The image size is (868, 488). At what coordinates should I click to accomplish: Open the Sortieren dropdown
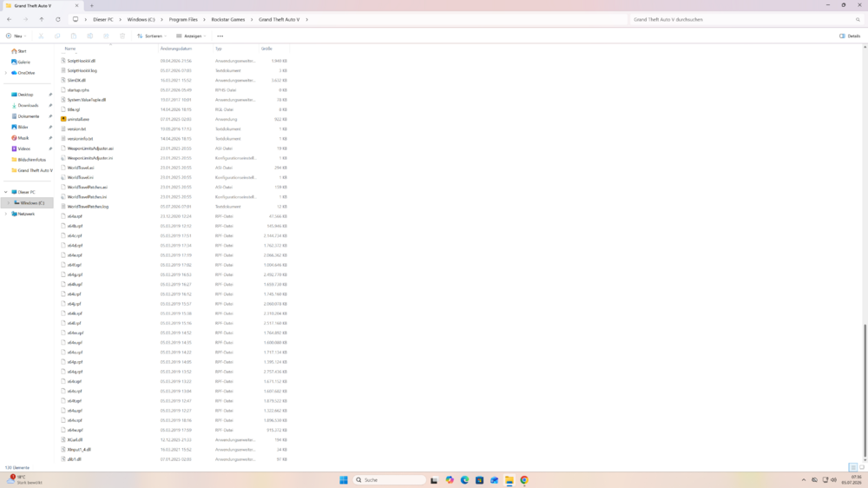tap(152, 36)
